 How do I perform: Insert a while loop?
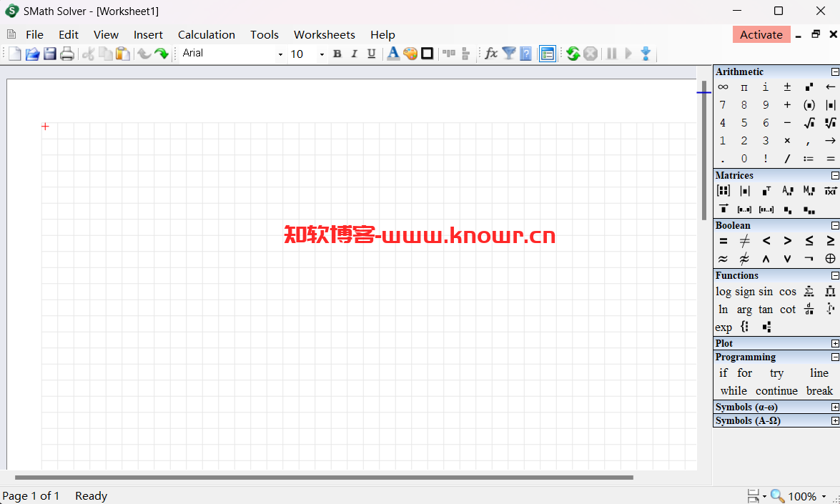tap(733, 391)
